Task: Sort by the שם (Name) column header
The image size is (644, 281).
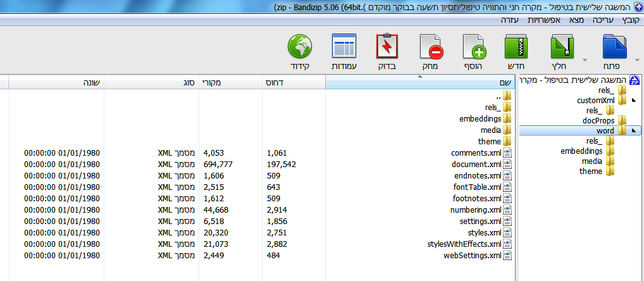Action: (420, 82)
